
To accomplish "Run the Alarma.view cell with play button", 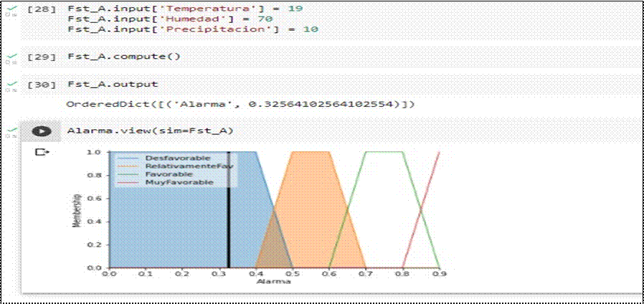I will (42, 131).
